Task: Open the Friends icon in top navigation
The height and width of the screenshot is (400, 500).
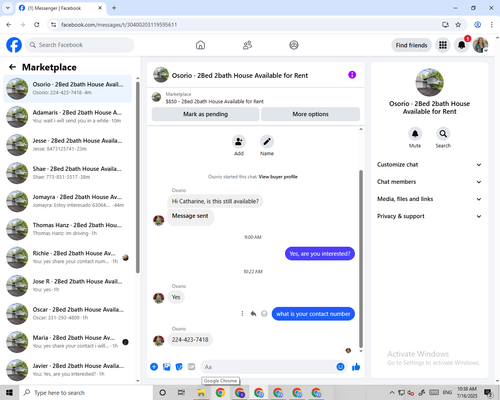Action: [x=247, y=45]
